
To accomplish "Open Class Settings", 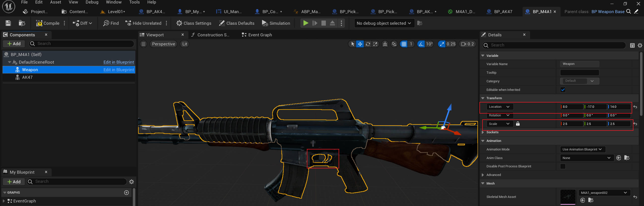I will click(194, 23).
